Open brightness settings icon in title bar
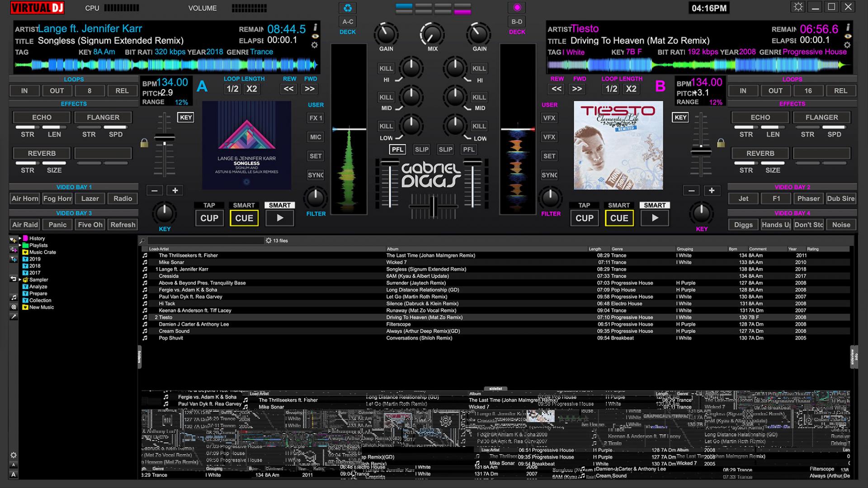Viewport: 868px width, 488px height. (x=798, y=7)
